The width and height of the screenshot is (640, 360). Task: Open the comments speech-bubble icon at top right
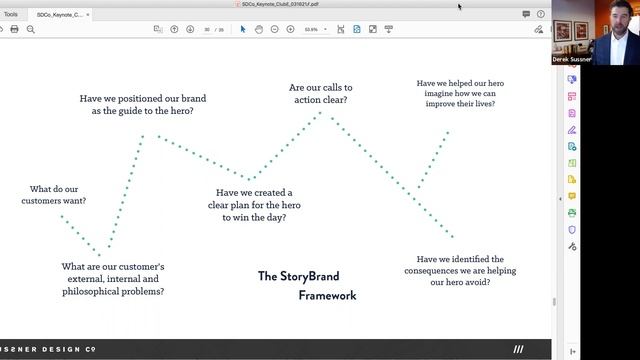point(526,14)
